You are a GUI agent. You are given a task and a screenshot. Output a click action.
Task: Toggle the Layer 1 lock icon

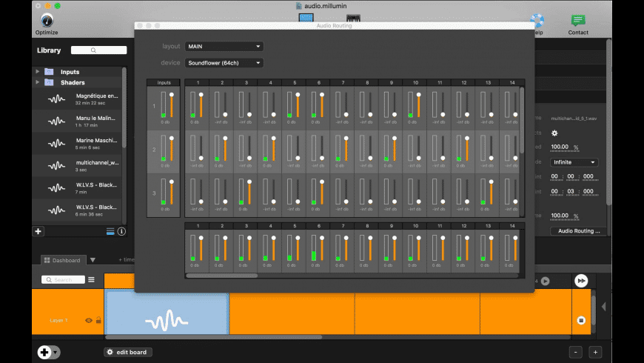coord(98,320)
